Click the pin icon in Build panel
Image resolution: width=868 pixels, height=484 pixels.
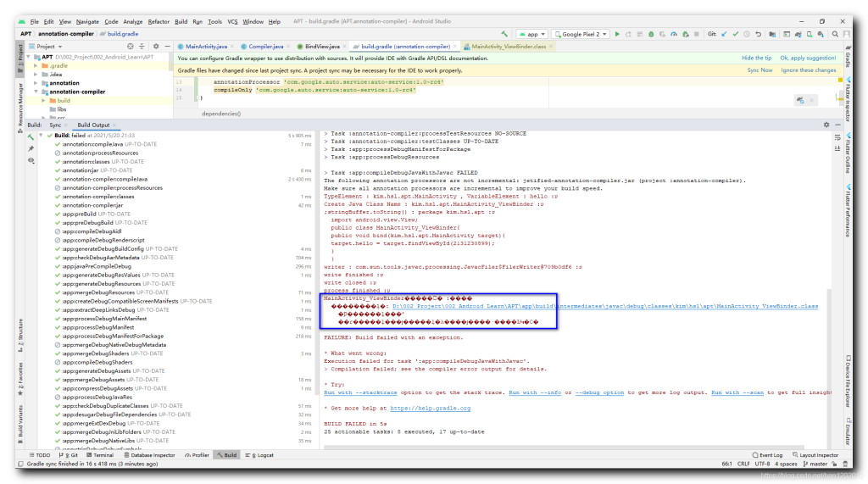(x=31, y=148)
